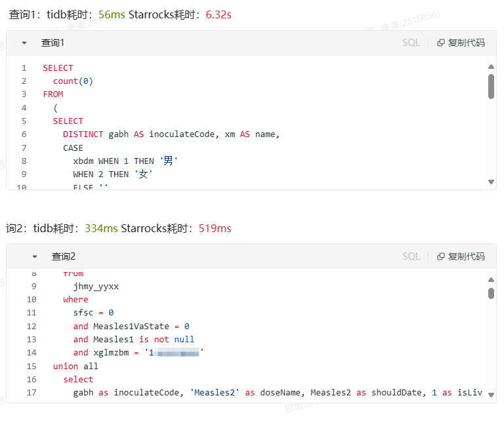This screenshot has width=504, height=421.
Task: Click 复制代码 for 查询2
Action: (x=466, y=256)
